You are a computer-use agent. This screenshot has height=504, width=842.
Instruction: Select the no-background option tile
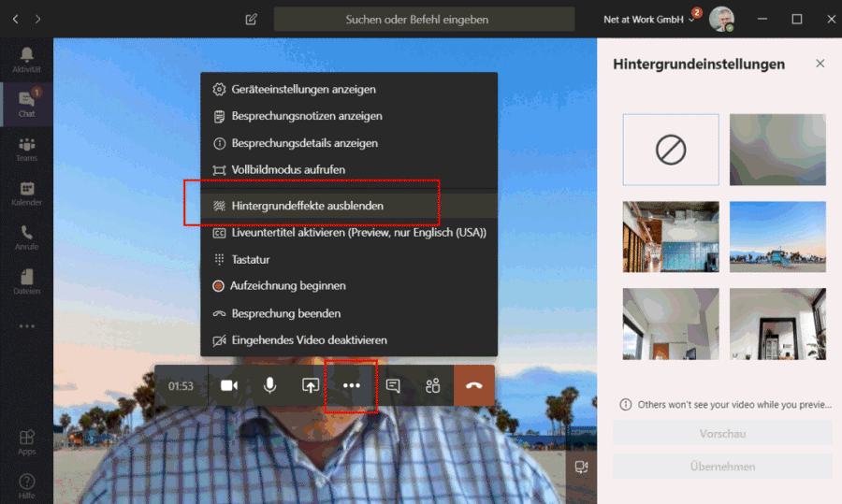tap(671, 150)
